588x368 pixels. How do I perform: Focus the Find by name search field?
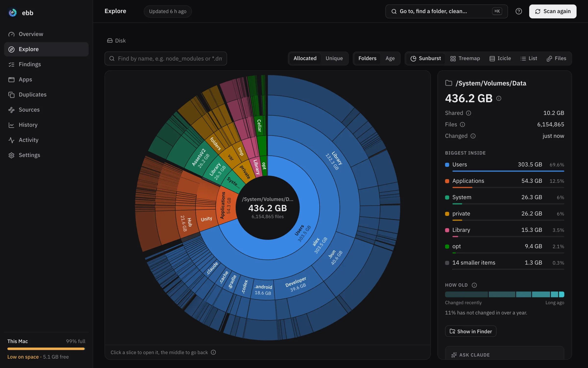pyautogui.click(x=166, y=59)
